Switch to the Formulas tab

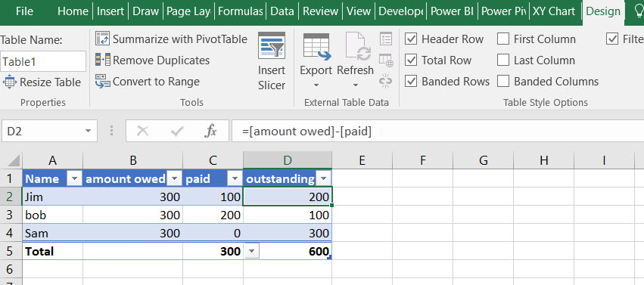(240, 11)
